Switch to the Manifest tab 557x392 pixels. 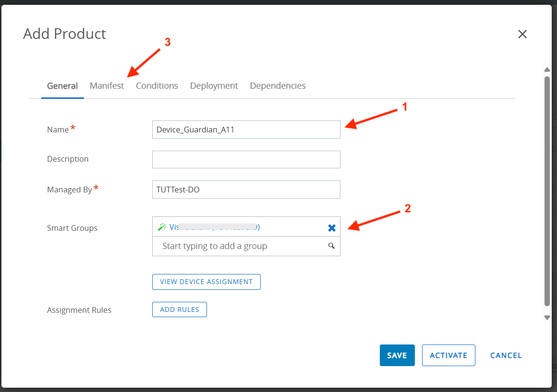[107, 86]
